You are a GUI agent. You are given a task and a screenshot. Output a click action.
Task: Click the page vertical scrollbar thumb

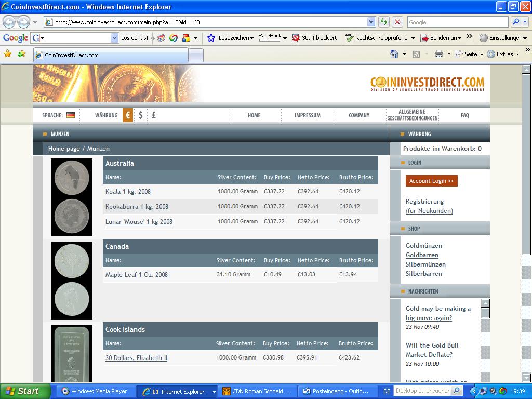tap(526, 164)
